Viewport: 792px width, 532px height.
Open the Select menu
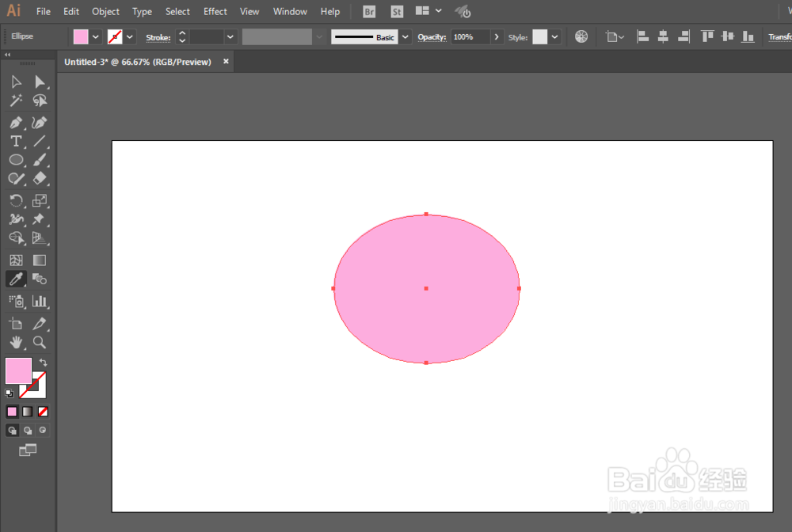pyautogui.click(x=177, y=11)
